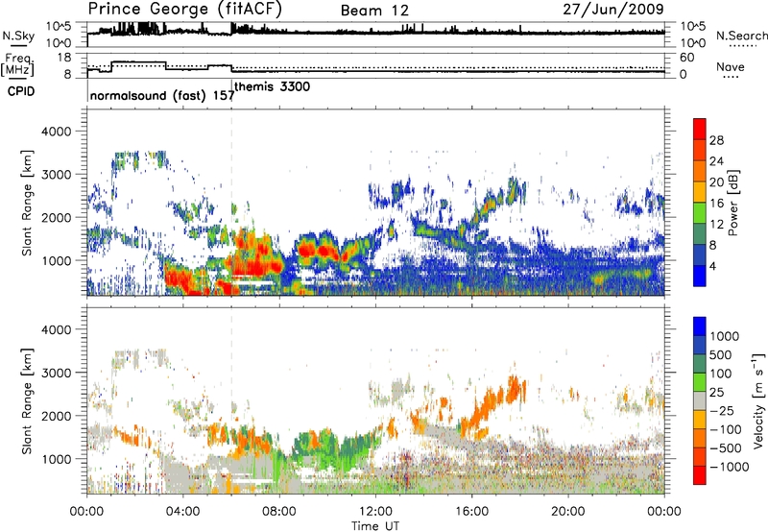Click the '500' velocity colorbar tick label
The height and width of the screenshot is (532, 768).
[x=721, y=354]
